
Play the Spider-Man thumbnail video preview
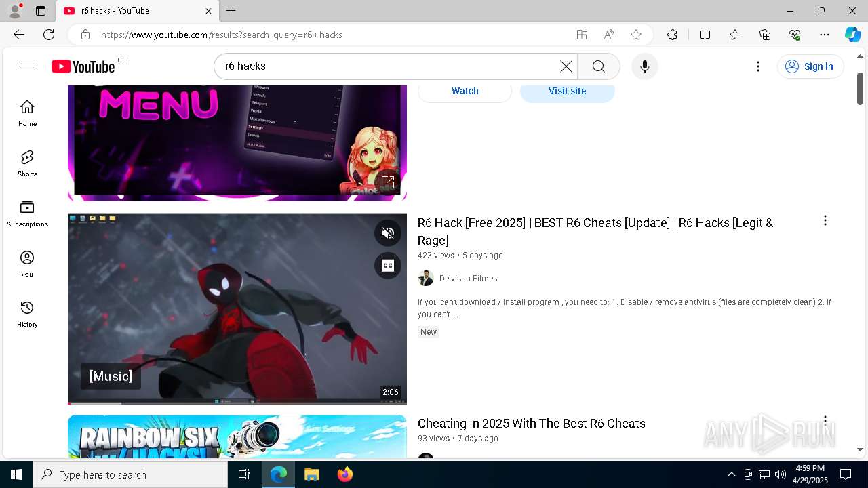point(237,308)
